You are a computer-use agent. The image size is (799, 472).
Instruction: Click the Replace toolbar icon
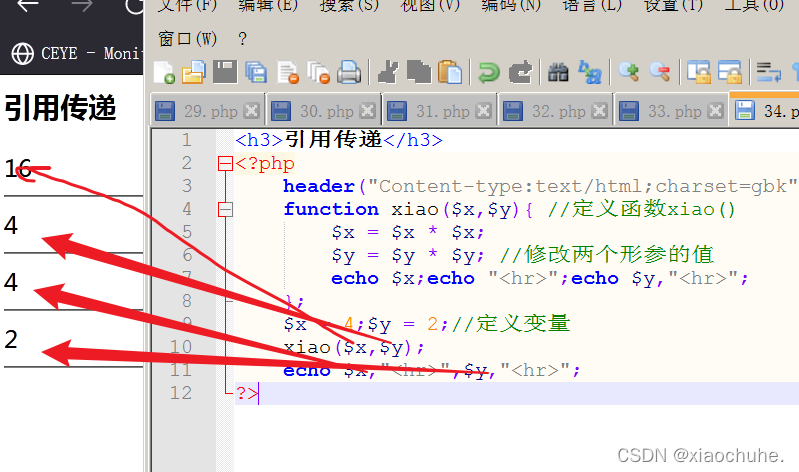pyautogui.click(x=590, y=72)
